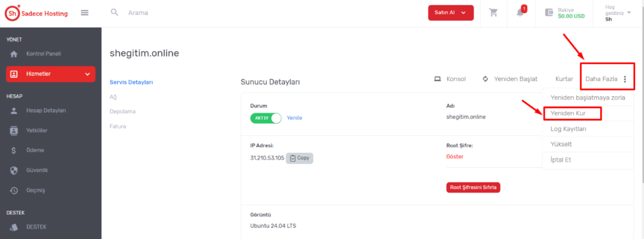This screenshot has height=239, width=644.
Task: Click the search magnifier icon
Action: point(114,13)
